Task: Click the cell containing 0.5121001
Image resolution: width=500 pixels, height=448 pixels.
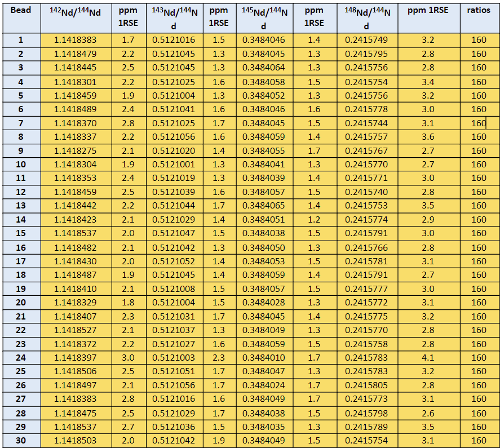Action: pos(175,164)
